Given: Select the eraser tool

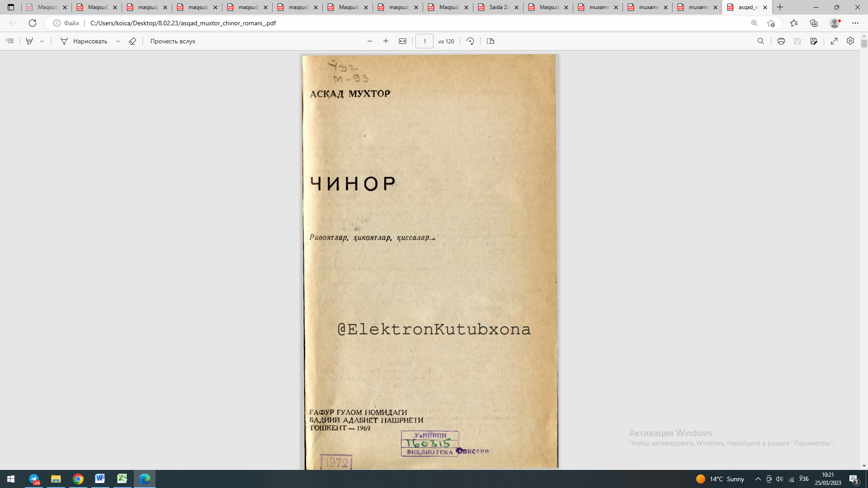Looking at the screenshot, I should point(132,41).
